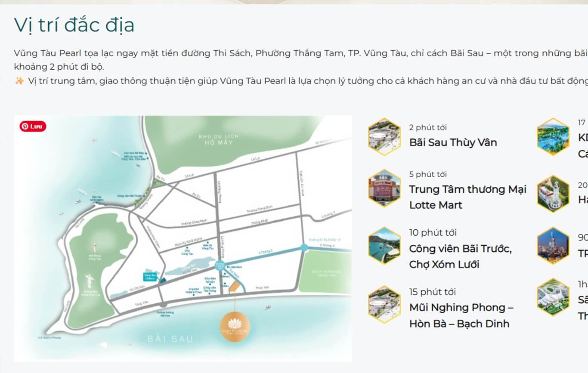Click the lighthouse hexagon icon
Screen dimensions: 588x373
[x=553, y=194]
